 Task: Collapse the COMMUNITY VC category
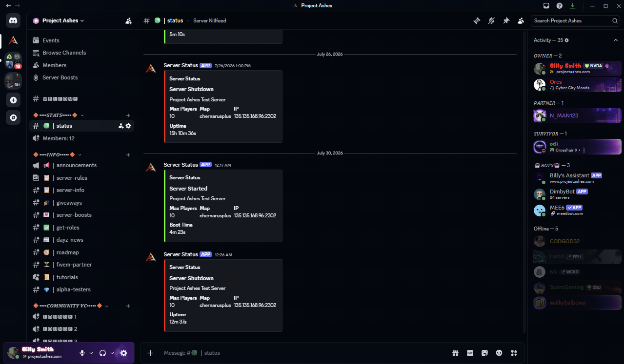click(x=70, y=306)
